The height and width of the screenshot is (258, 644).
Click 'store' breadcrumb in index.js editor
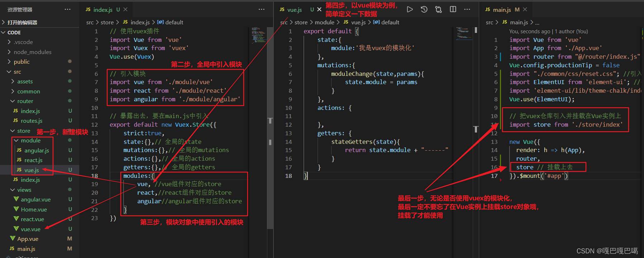coord(107,22)
